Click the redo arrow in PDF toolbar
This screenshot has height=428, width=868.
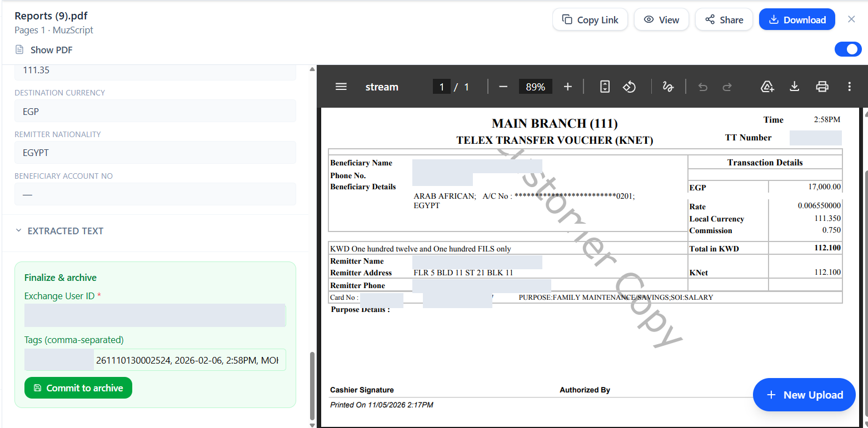pyautogui.click(x=727, y=87)
